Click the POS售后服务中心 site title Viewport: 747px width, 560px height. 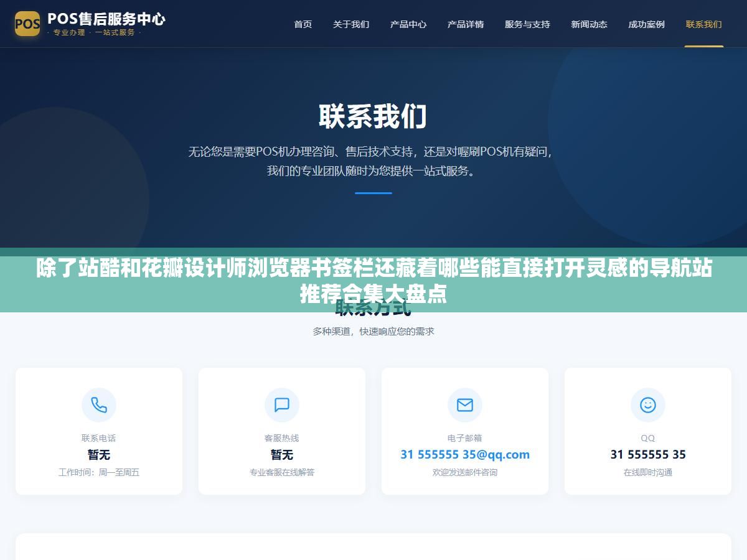pyautogui.click(x=106, y=19)
